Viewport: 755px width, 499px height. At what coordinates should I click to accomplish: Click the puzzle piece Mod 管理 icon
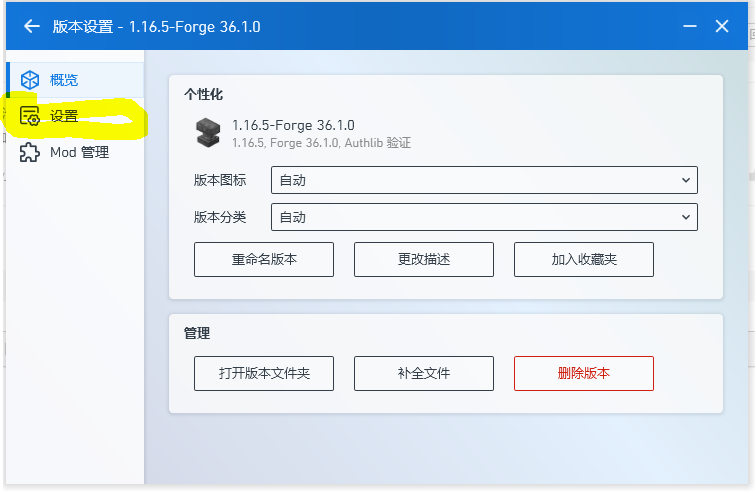pos(29,152)
